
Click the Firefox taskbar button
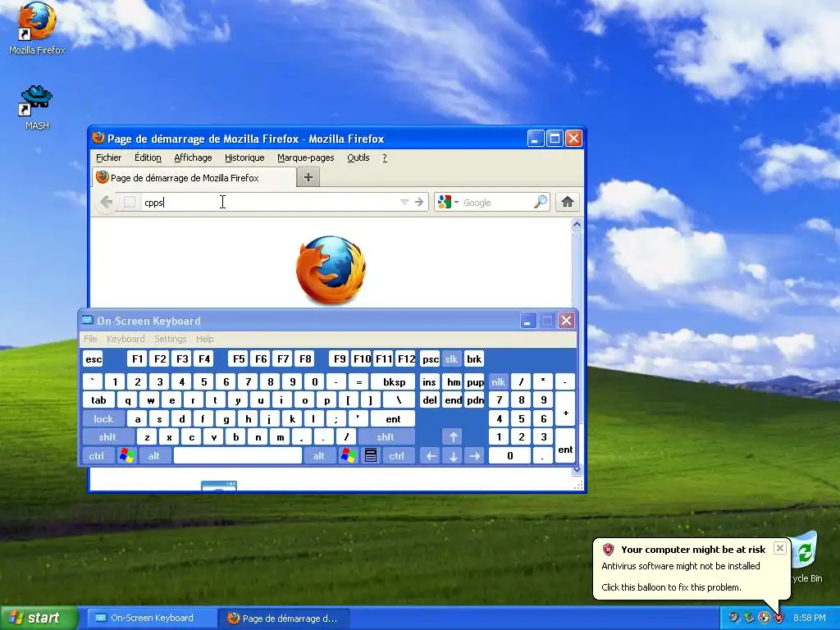point(284,618)
